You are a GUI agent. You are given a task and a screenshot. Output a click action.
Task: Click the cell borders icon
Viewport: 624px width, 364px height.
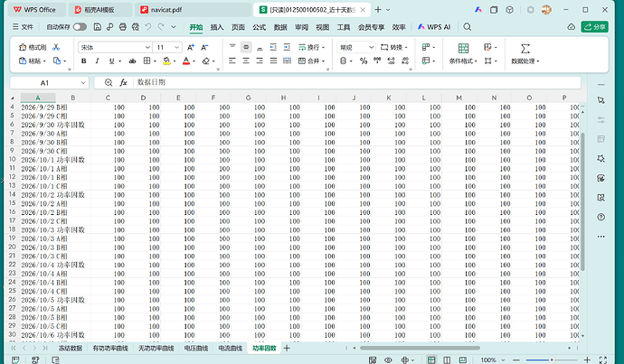[147, 61]
